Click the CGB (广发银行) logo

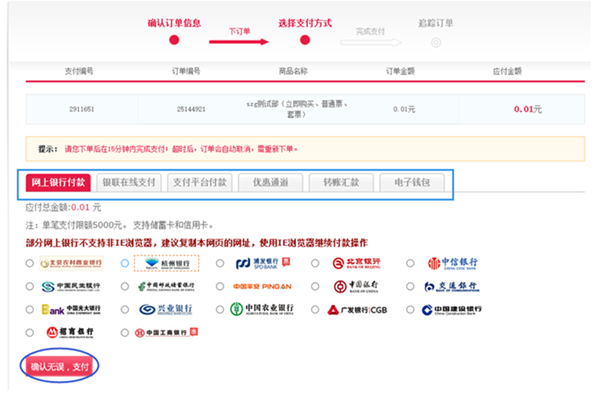(357, 310)
